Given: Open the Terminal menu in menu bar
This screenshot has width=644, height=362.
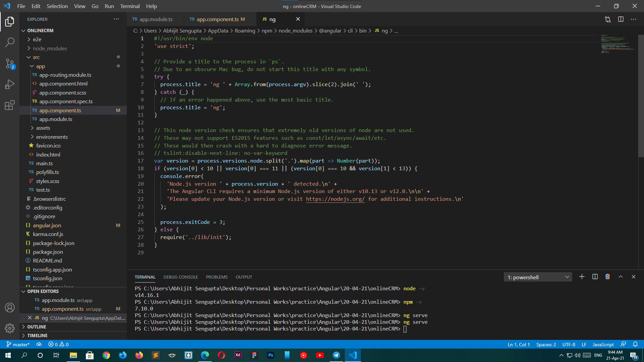Looking at the screenshot, I should tap(130, 6).
